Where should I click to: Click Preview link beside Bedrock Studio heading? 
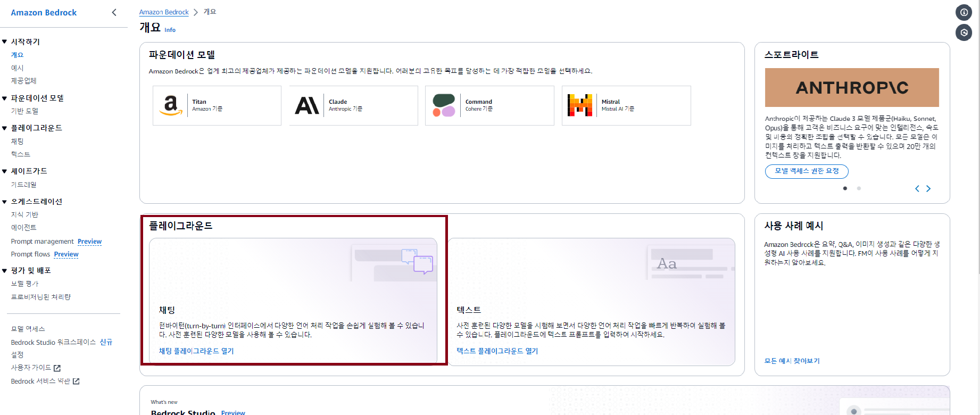tap(233, 412)
